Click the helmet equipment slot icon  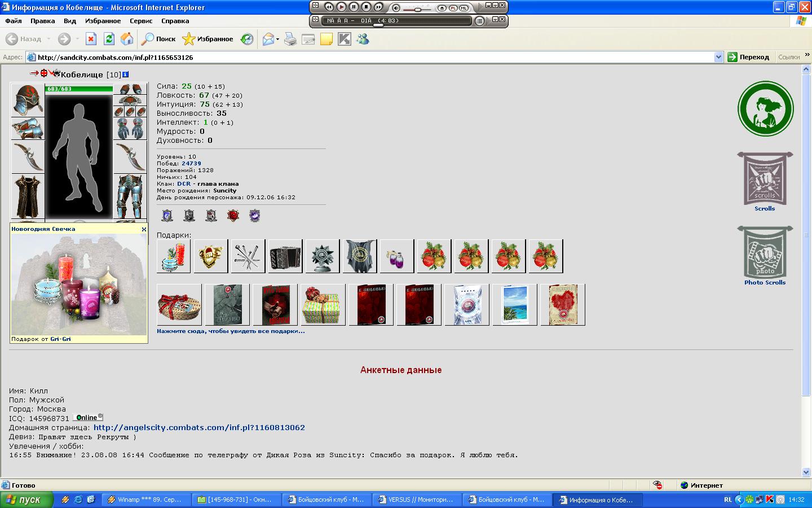tap(28, 99)
